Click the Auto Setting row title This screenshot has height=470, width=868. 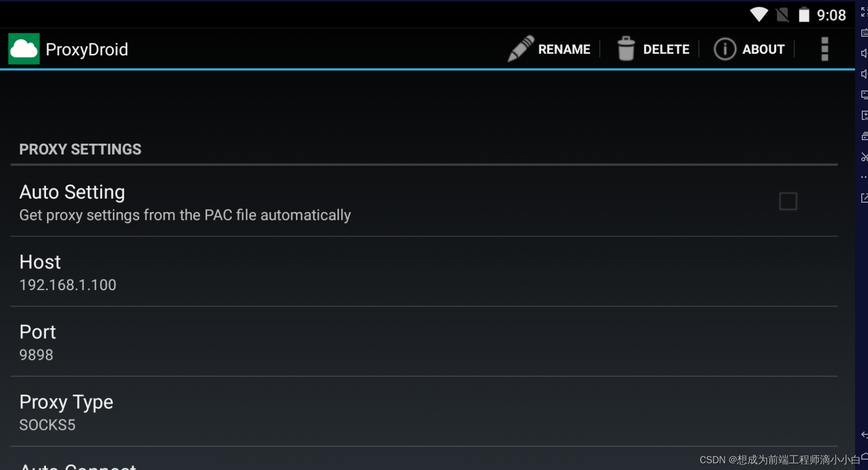tap(72, 192)
